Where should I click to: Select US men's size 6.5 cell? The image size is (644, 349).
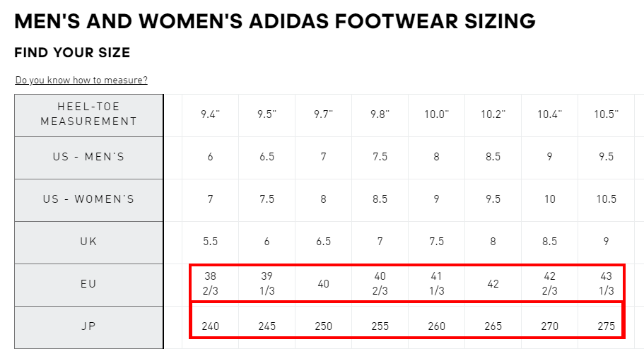pos(267,157)
